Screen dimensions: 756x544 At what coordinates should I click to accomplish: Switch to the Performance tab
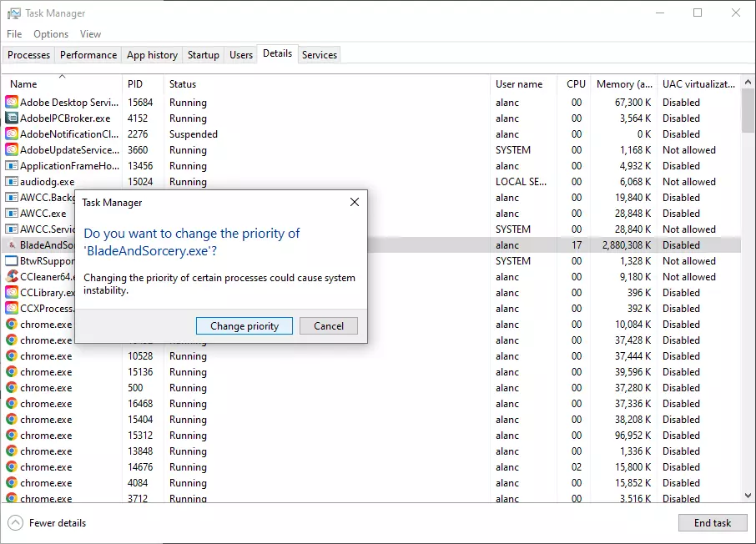(x=88, y=55)
